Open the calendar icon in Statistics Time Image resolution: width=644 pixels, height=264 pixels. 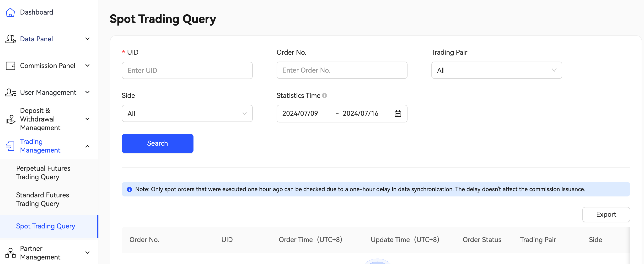pyautogui.click(x=397, y=114)
